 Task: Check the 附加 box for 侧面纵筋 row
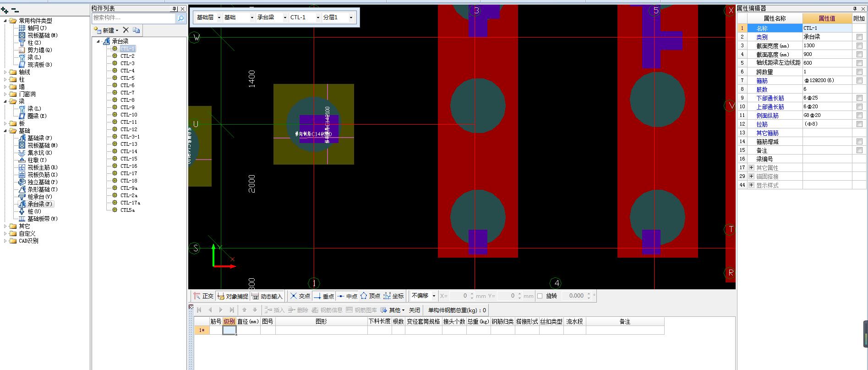tap(859, 116)
